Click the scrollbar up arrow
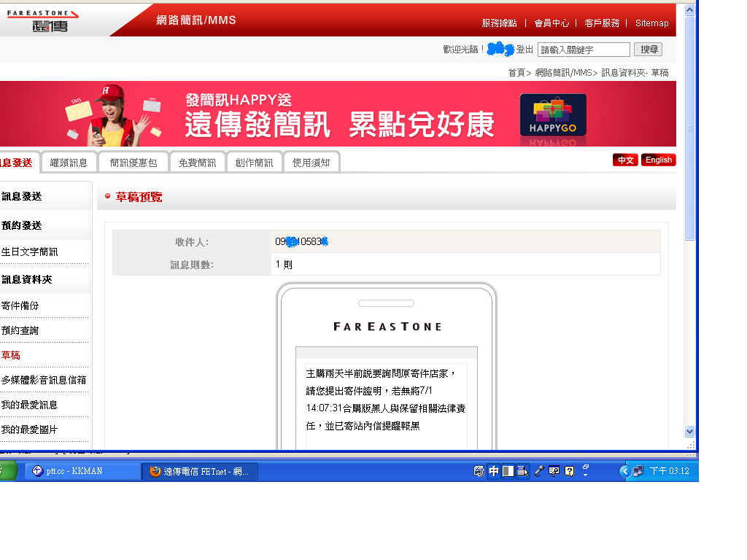The image size is (747, 560). [689, 9]
